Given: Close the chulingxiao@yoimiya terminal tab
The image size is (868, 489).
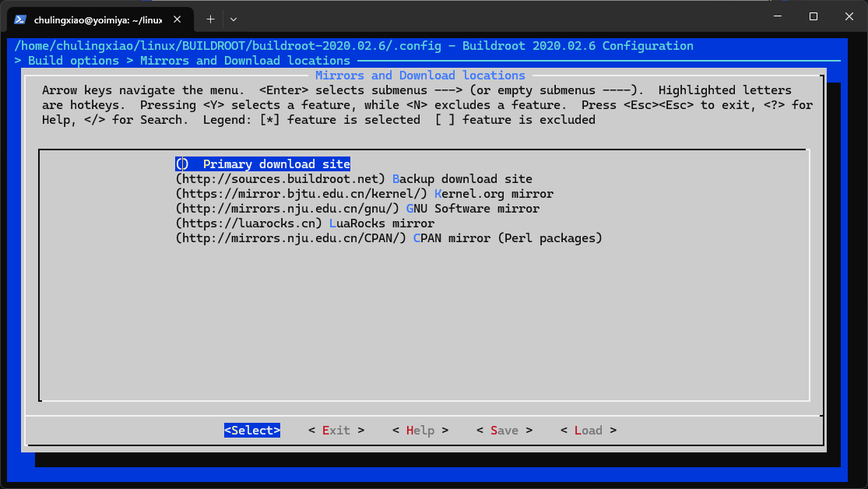Looking at the screenshot, I should (x=177, y=19).
